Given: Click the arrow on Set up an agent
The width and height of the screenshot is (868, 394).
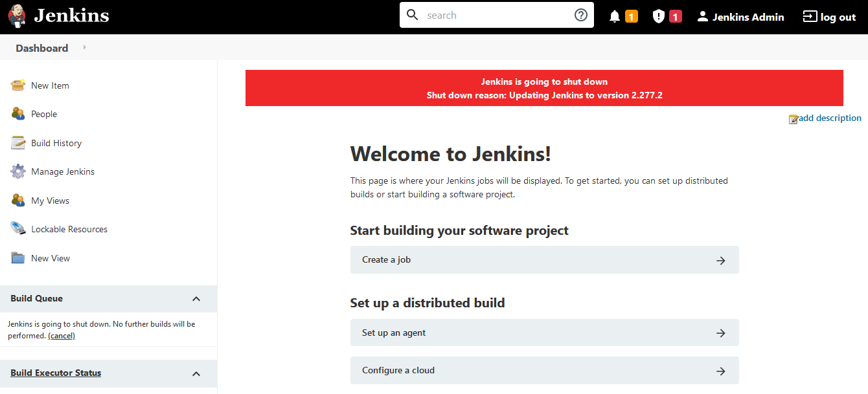Looking at the screenshot, I should pos(720,333).
